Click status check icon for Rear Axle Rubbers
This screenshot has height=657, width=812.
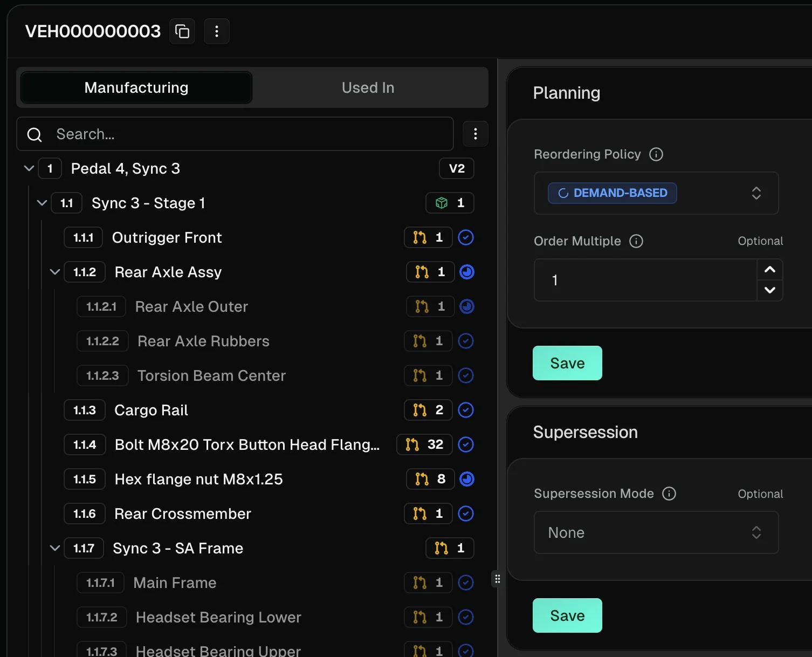[466, 341]
